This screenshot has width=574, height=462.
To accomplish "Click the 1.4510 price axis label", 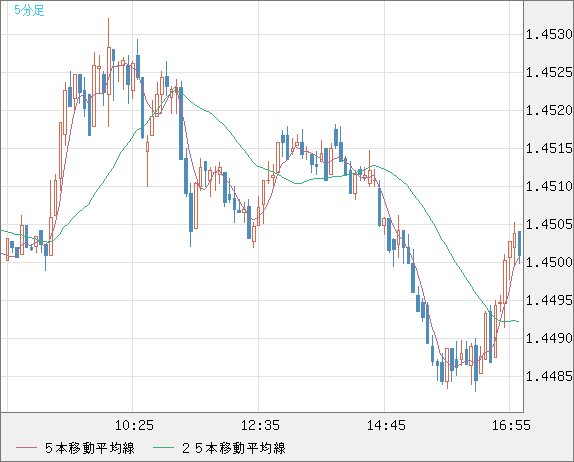I will pos(549,186).
